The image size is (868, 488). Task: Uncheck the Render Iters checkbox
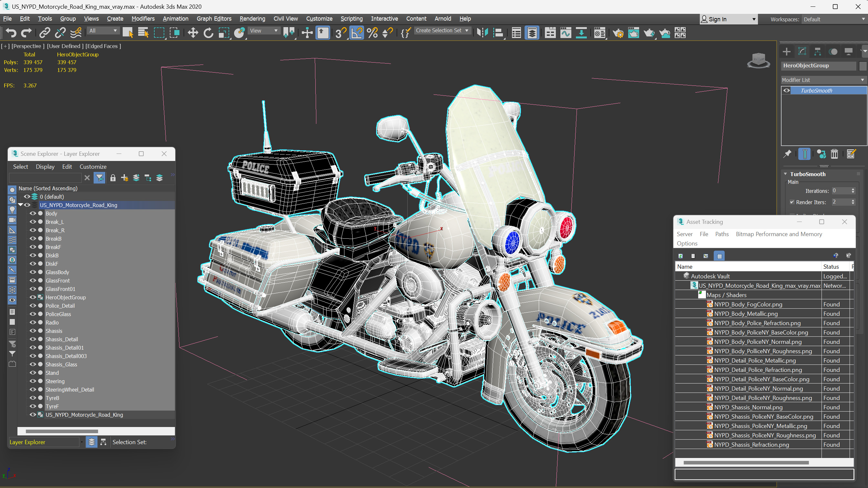coord(792,202)
